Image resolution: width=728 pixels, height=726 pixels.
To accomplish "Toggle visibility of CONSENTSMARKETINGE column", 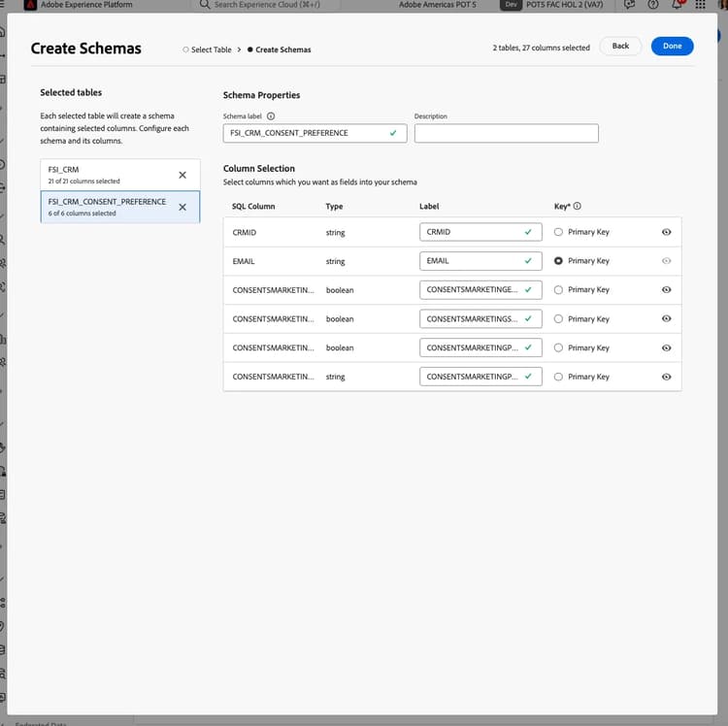I will coord(666,289).
